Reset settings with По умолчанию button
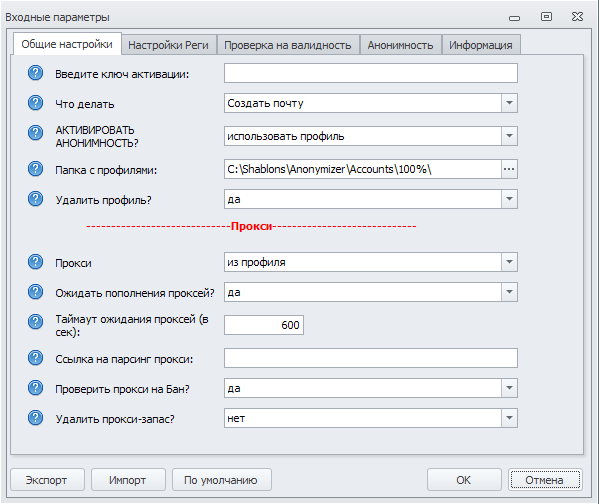This screenshot has width=599, height=504. point(222,480)
